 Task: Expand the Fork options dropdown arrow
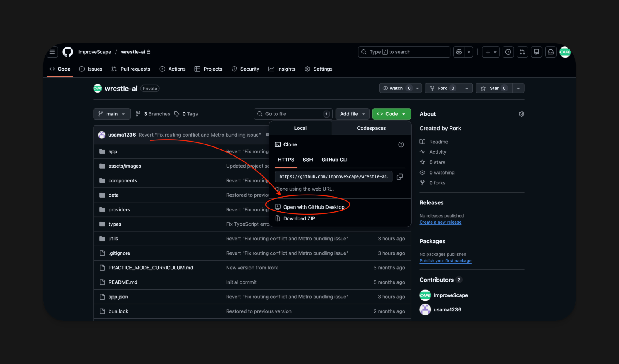pyautogui.click(x=467, y=88)
